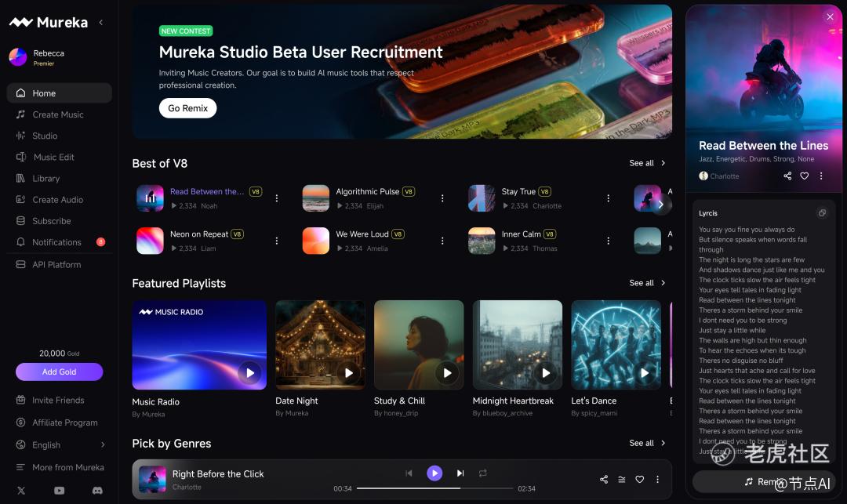
Task: Select the We Were Loud track title
Action: pyautogui.click(x=362, y=234)
